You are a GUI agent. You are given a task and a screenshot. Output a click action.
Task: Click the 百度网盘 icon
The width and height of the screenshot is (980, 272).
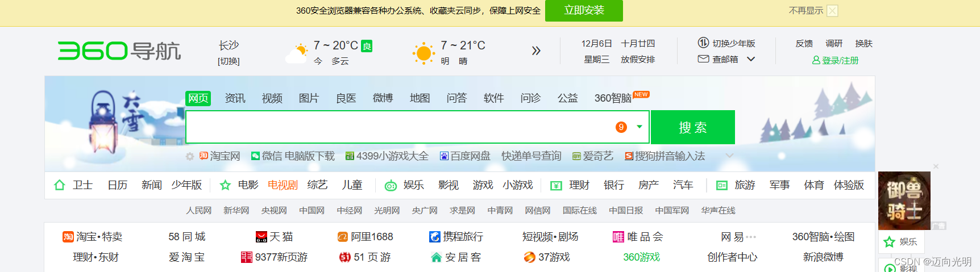444,156
